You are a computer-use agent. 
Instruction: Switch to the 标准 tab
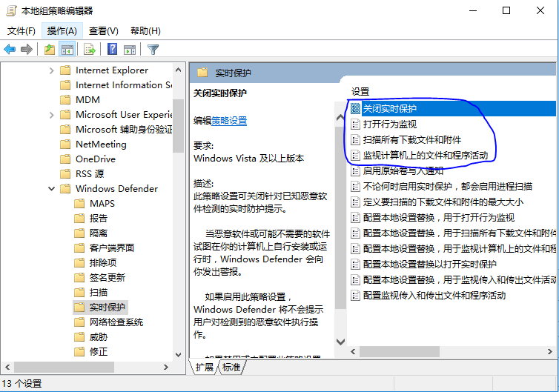231,367
